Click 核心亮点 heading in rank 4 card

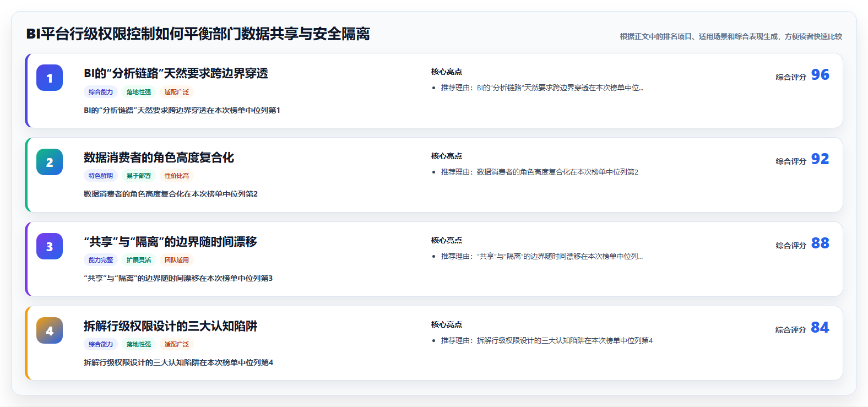click(x=447, y=324)
